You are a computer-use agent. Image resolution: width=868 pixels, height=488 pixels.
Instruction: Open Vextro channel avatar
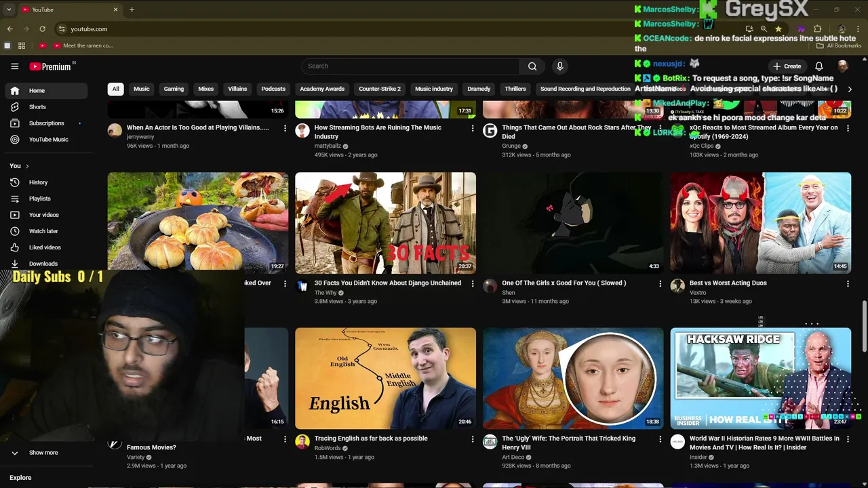tap(677, 286)
